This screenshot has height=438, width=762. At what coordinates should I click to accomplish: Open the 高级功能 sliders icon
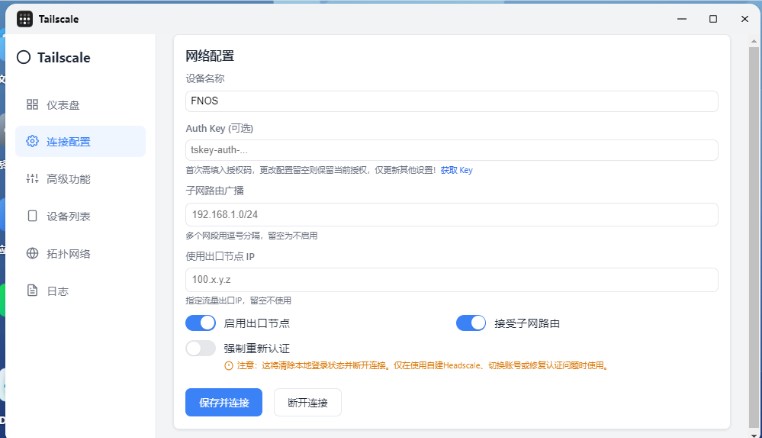[x=32, y=179]
